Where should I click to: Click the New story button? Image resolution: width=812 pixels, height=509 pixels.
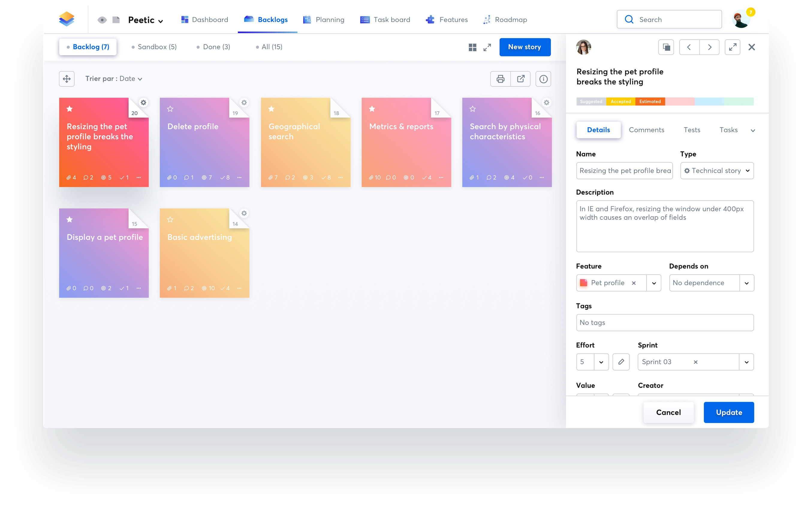pos(525,47)
